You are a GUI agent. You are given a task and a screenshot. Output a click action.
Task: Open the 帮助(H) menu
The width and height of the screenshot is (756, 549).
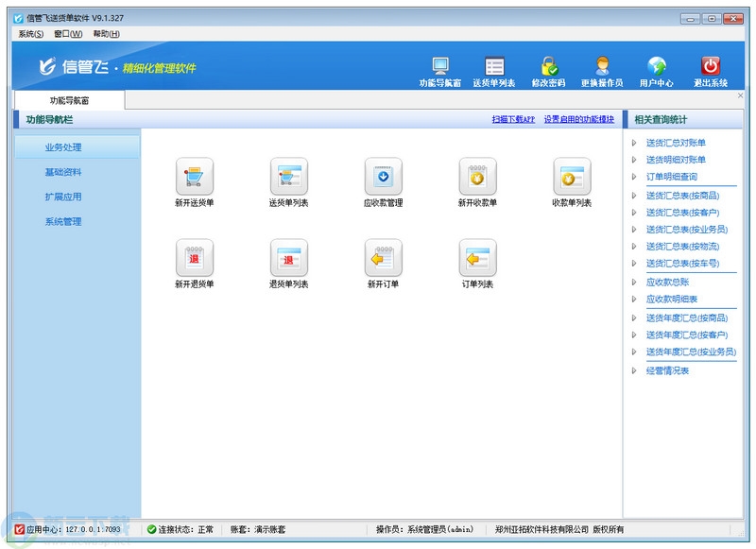[x=106, y=34]
